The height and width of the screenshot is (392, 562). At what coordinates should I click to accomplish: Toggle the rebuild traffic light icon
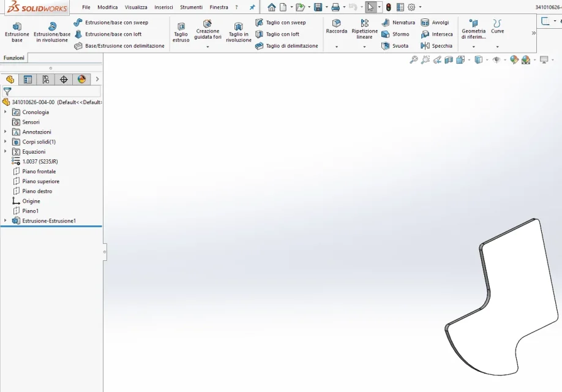[389, 7]
